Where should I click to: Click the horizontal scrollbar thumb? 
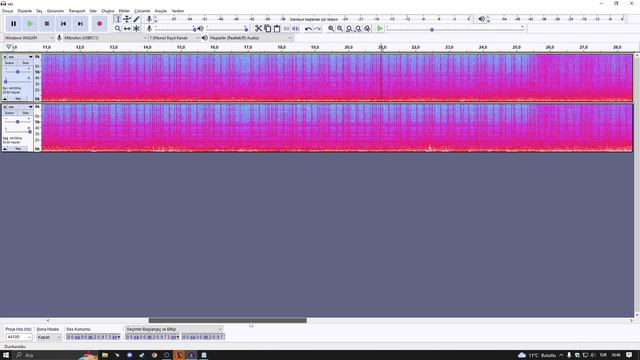coord(227,320)
